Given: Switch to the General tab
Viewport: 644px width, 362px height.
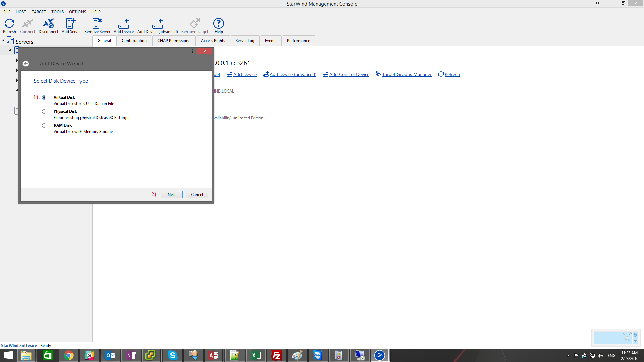Looking at the screenshot, I should point(104,41).
